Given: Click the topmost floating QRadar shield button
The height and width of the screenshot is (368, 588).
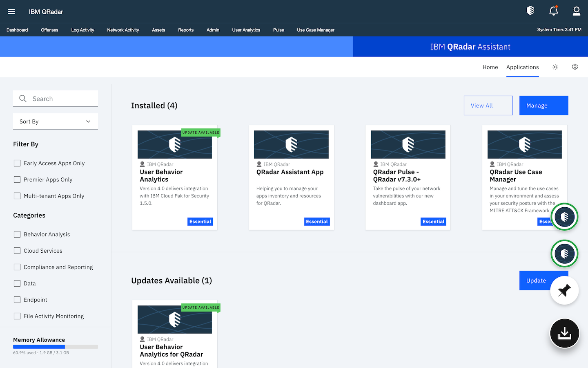Looking at the screenshot, I should click(564, 217).
